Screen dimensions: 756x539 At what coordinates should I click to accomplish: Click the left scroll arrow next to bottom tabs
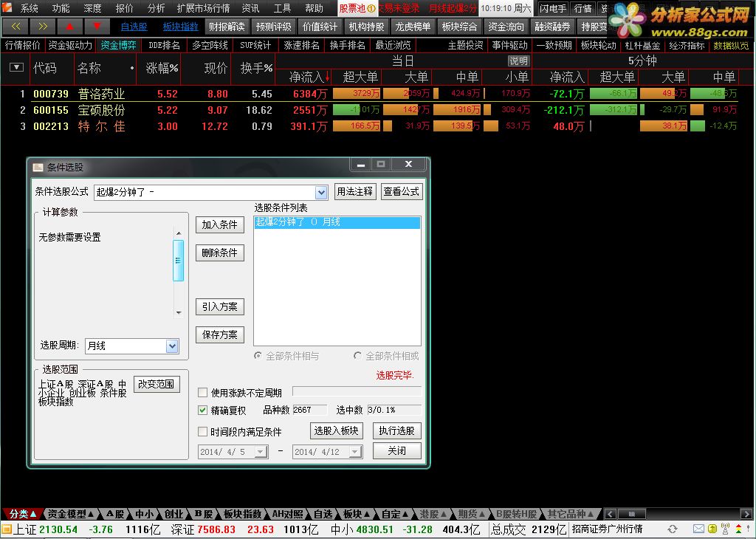[610, 515]
